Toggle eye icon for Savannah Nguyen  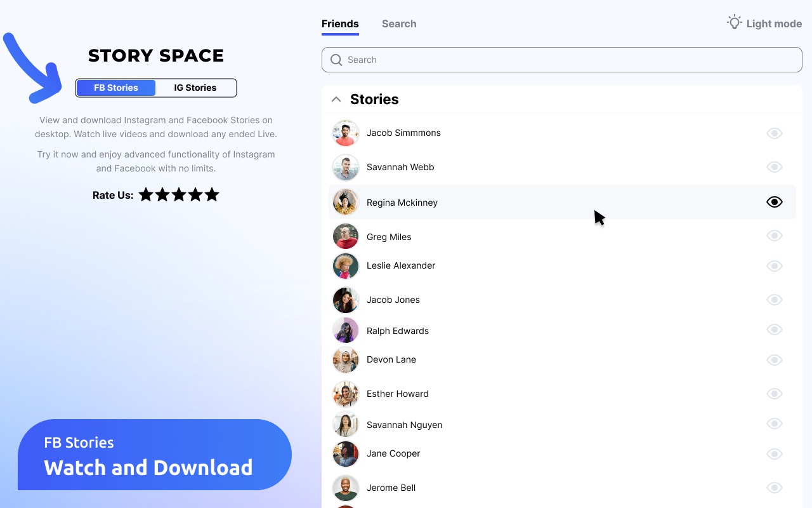(775, 424)
